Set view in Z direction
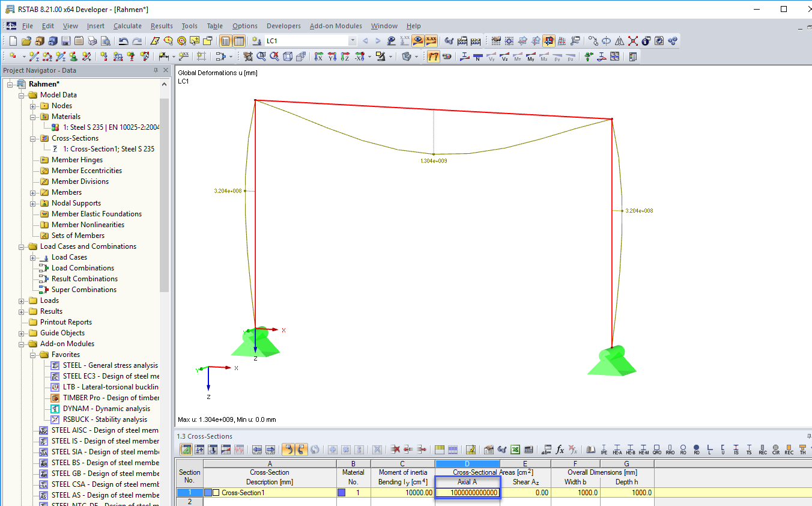Image resolution: width=812 pixels, height=506 pixels. [x=345, y=56]
